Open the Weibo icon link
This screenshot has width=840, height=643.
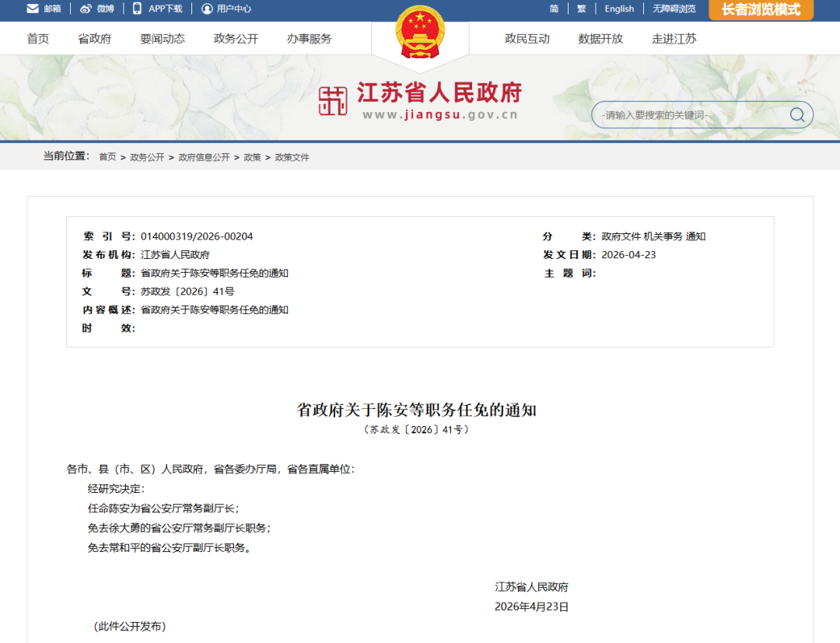point(86,9)
